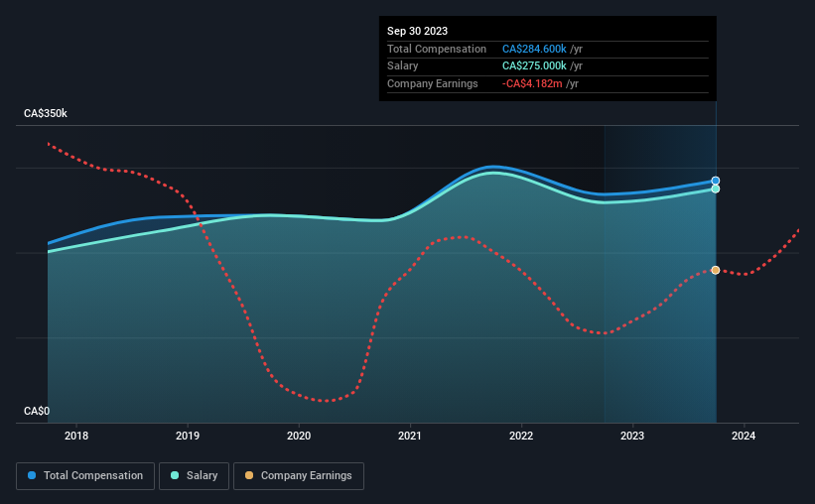Click the CA$350k axis label
815x504 pixels.
[46, 113]
